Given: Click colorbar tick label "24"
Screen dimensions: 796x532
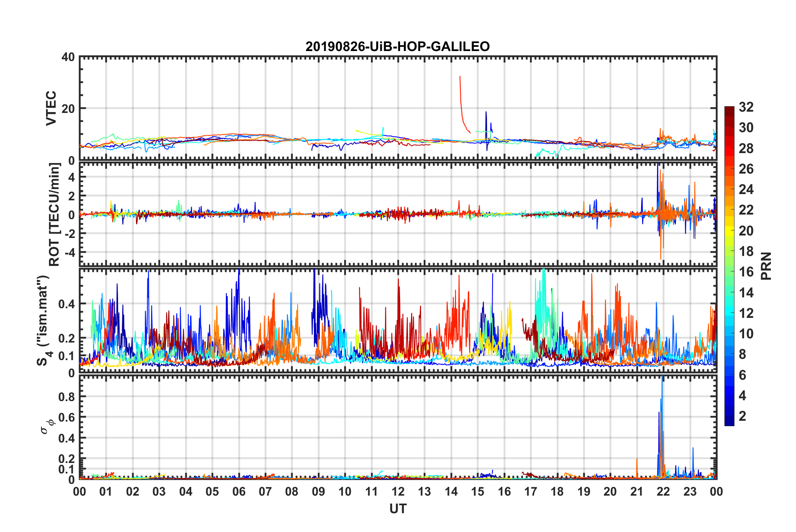Looking at the screenshot, I should (746, 189).
